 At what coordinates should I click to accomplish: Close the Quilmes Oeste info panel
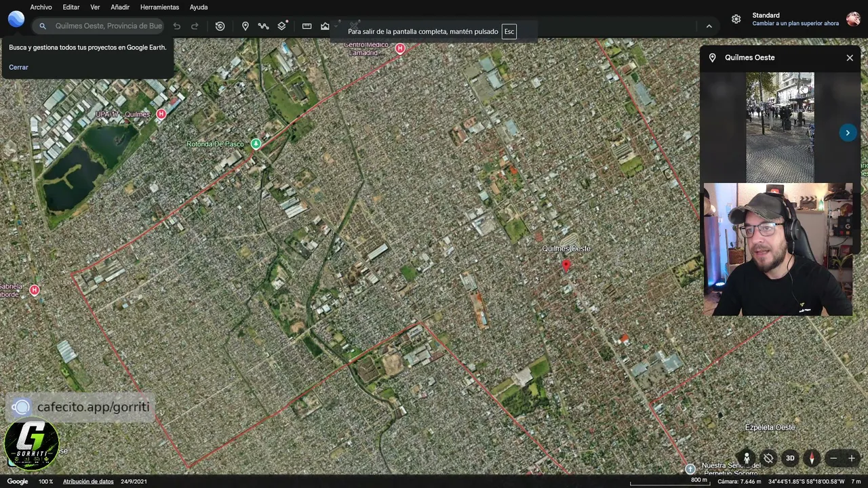(x=850, y=58)
